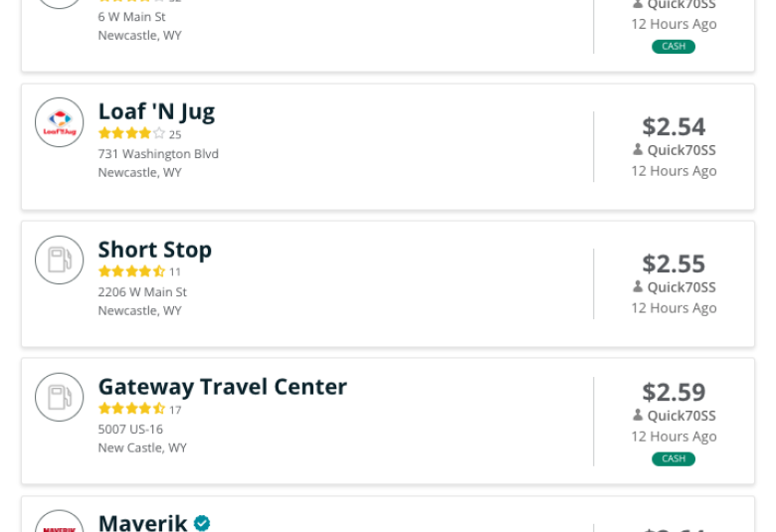Click the Maverik station logo

60,521
